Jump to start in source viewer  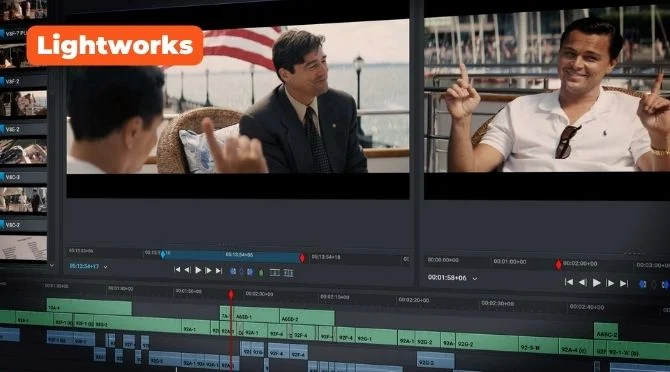[177, 270]
